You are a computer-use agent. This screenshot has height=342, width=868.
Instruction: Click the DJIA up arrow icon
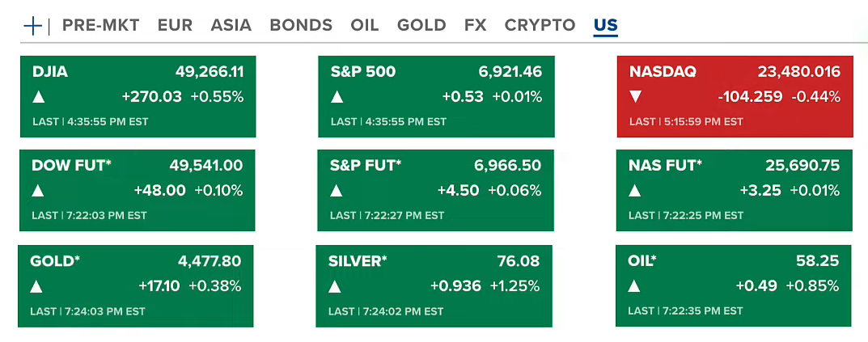pos(38,97)
